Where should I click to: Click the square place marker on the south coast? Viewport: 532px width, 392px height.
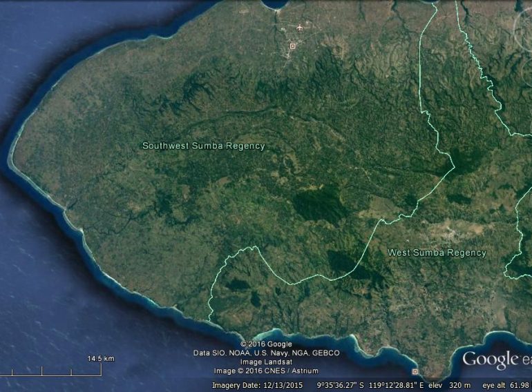[x=415, y=371]
